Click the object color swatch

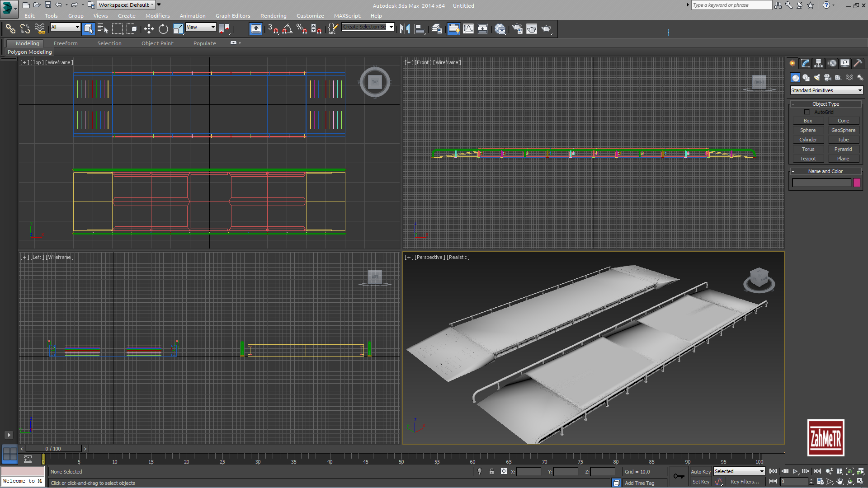tap(857, 183)
